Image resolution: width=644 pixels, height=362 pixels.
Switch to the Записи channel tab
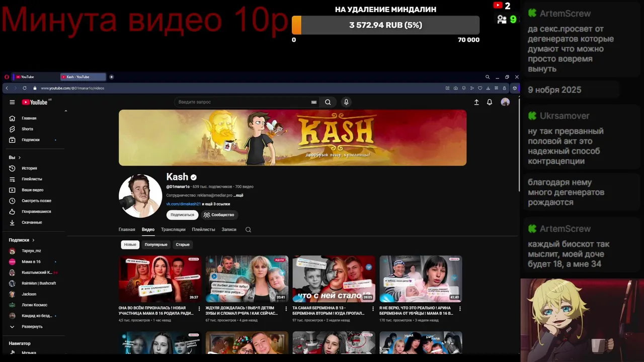(229, 229)
